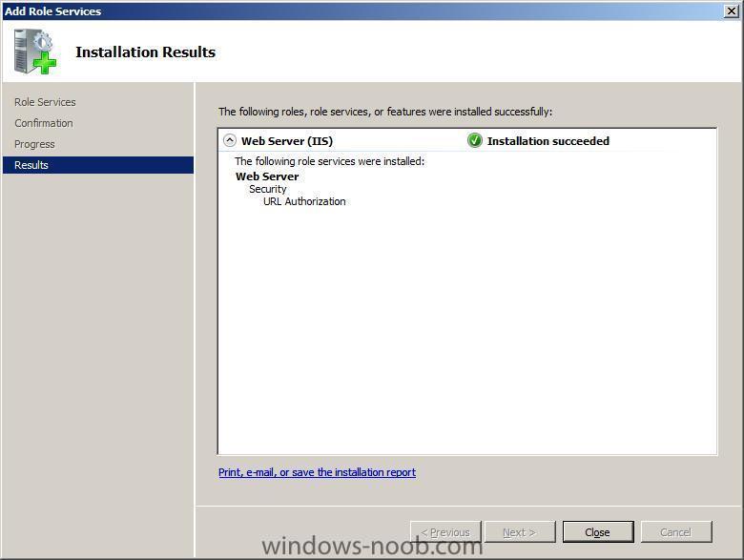Click the disabled Previous button
The image size is (744, 560).
coord(445,532)
